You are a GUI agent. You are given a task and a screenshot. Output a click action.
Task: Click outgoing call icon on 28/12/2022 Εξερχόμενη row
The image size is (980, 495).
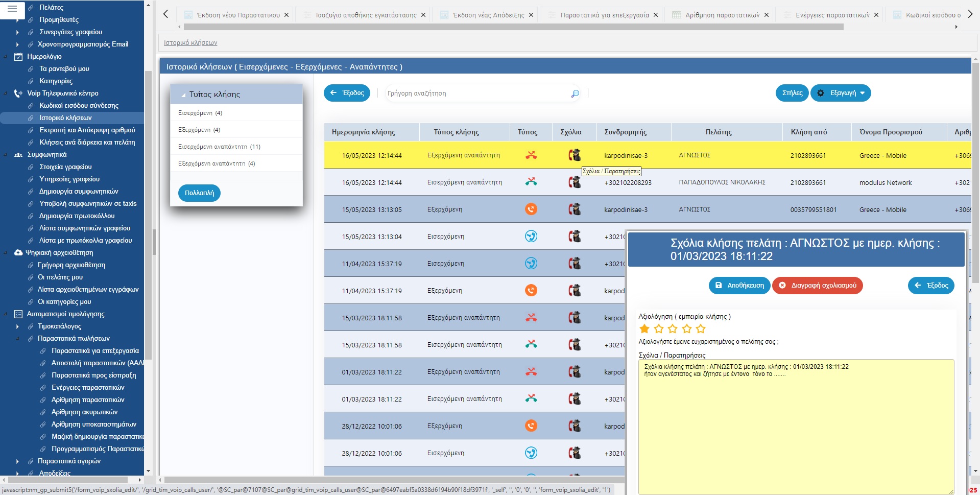pyautogui.click(x=531, y=426)
